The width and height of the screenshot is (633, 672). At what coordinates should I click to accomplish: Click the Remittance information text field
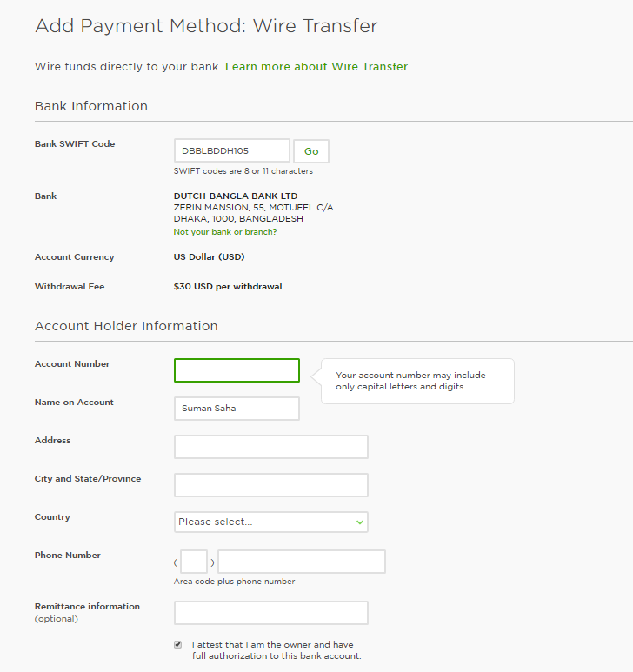tap(270, 613)
